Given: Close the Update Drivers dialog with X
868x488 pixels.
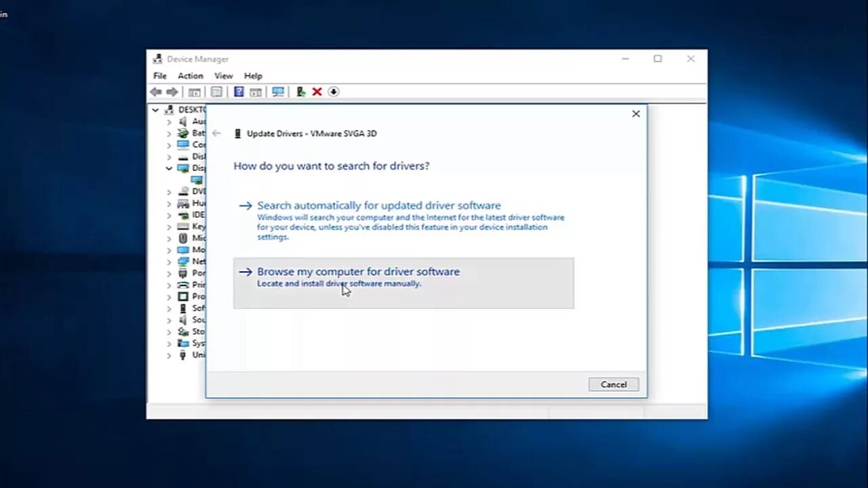Looking at the screenshot, I should (636, 114).
